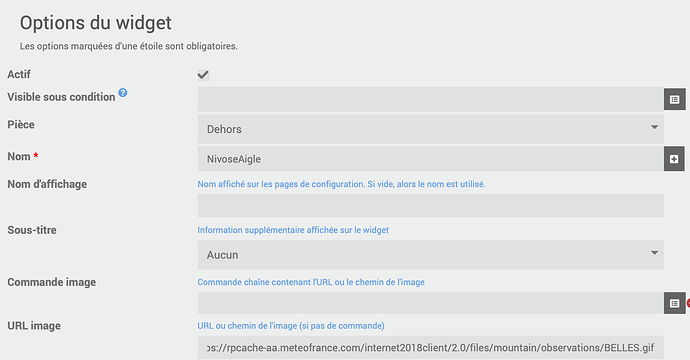This screenshot has width=690, height=360.
Task: Click the 'URL image' label
Action: pos(34,326)
